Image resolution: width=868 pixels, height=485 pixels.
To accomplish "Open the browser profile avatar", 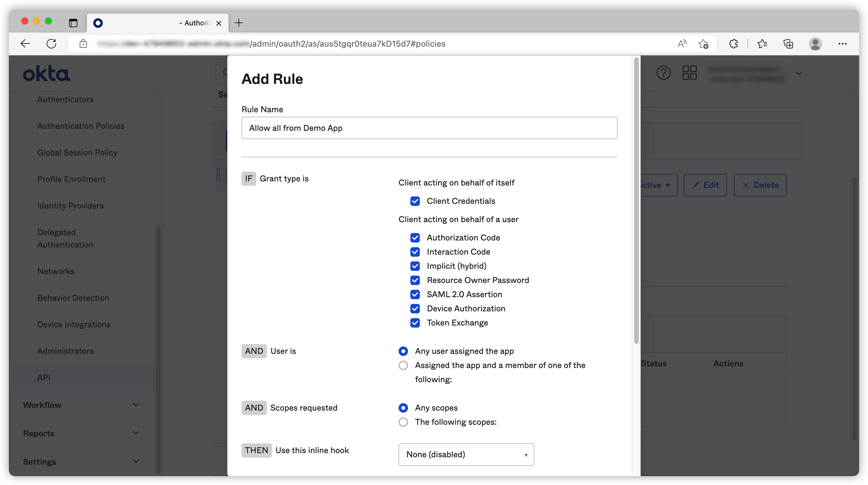I will (x=815, y=44).
